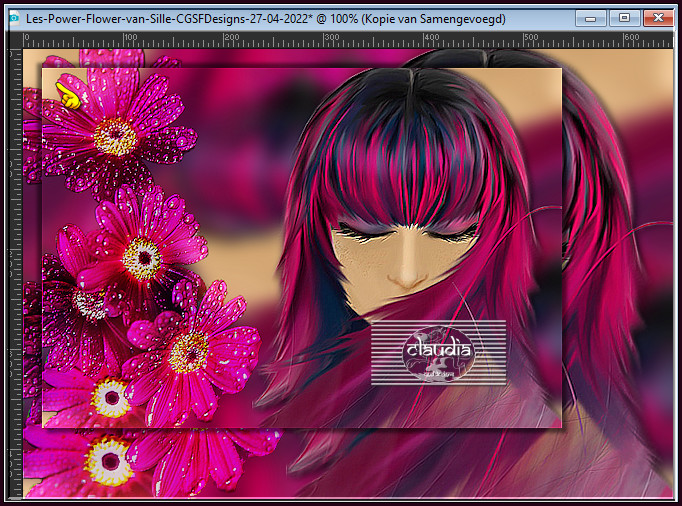
Task: Close the Les-Power-Flower image window
Action: (x=659, y=18)
